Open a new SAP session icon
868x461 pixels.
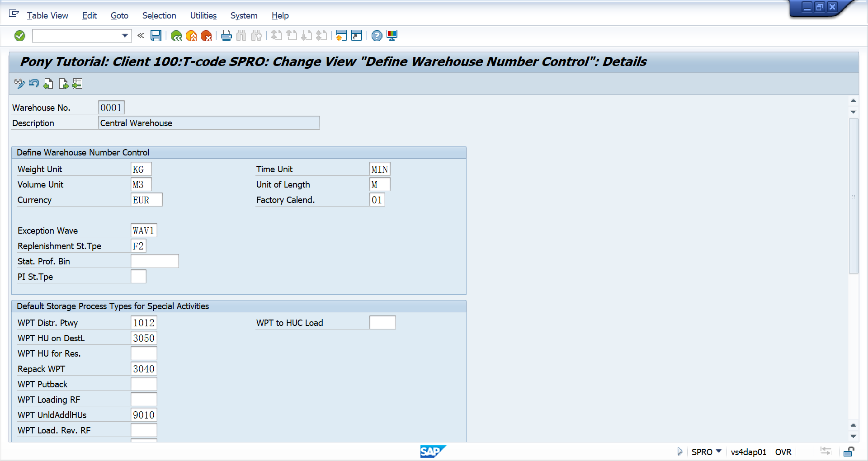(342, 36)
